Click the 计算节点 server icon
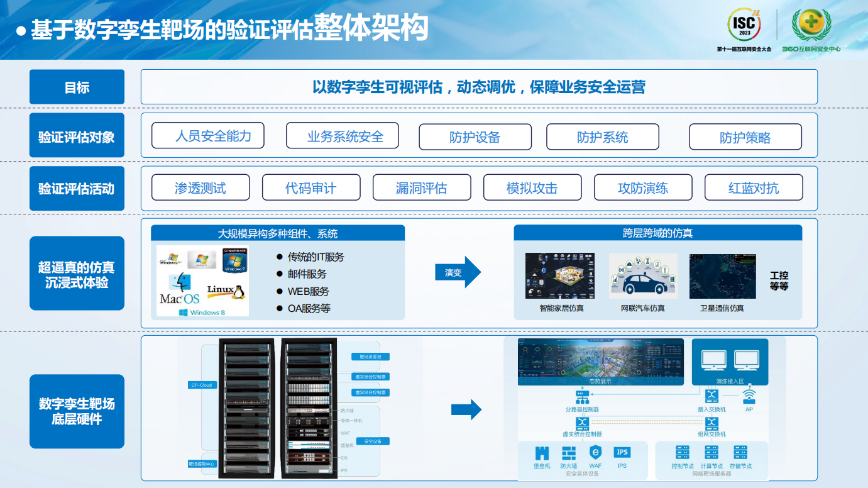This screenshot has width=868, height=488. [711, 453]
